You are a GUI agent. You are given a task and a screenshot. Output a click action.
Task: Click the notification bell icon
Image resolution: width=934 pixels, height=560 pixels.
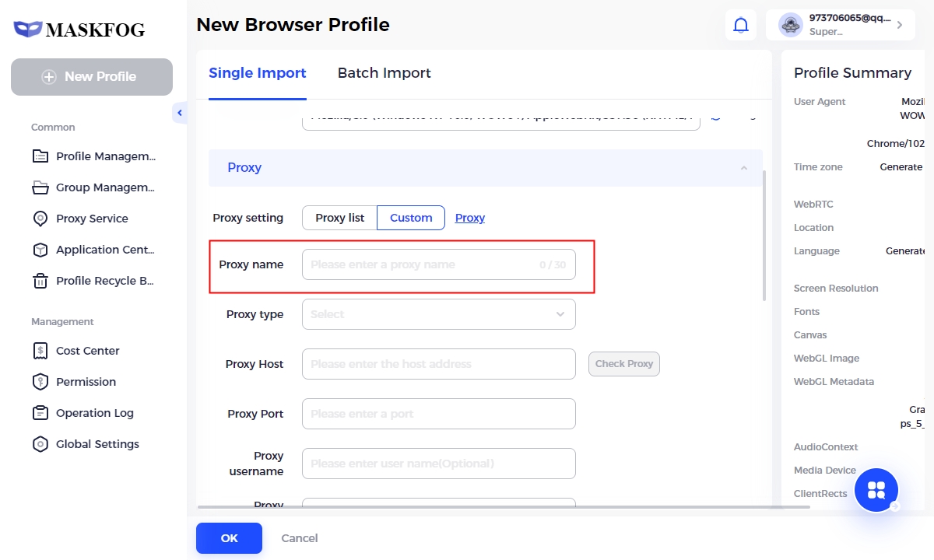click(741, 25)
